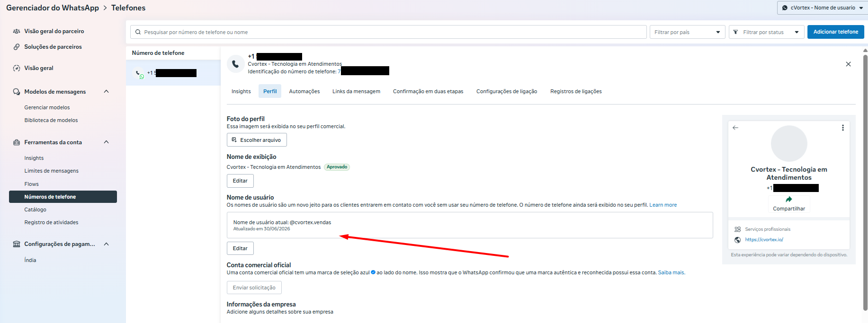Open Insights under Ferramentas da conta
The image size is (868, 323).
pyautogui.click(x=34, y=158)
